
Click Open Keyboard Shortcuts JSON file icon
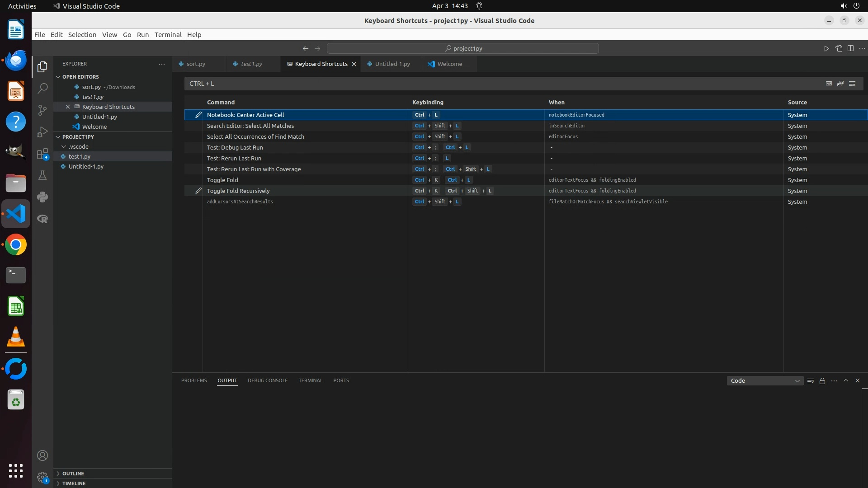point(839,48)
